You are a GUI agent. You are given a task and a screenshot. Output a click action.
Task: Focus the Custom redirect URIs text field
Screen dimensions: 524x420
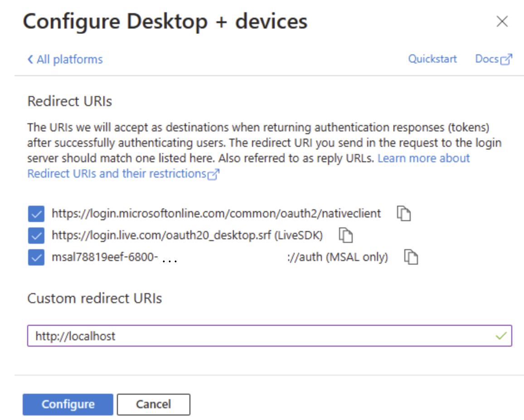(263, 336)
